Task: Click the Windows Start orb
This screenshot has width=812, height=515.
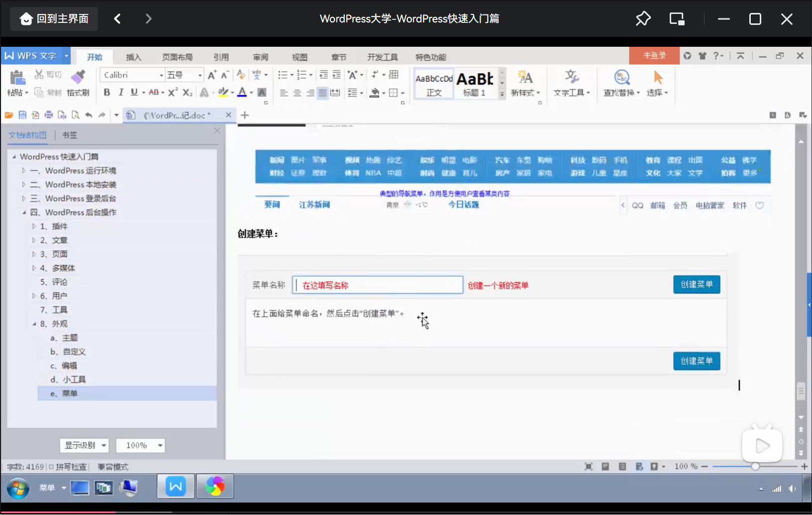Action: [x=18, y=488]
